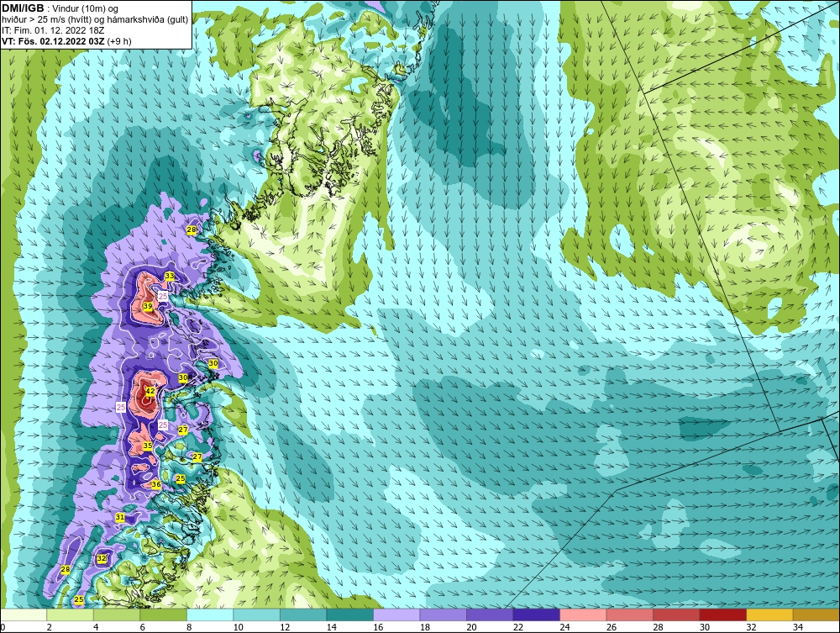Click the scale value 20 on color bar

[x=471, y=627]
